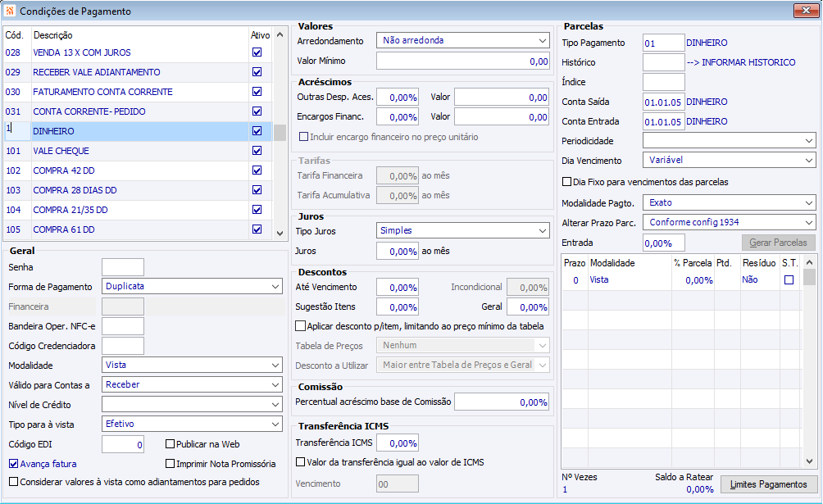Click the Senha input field
823x504 pixels.
click(123, 267)
